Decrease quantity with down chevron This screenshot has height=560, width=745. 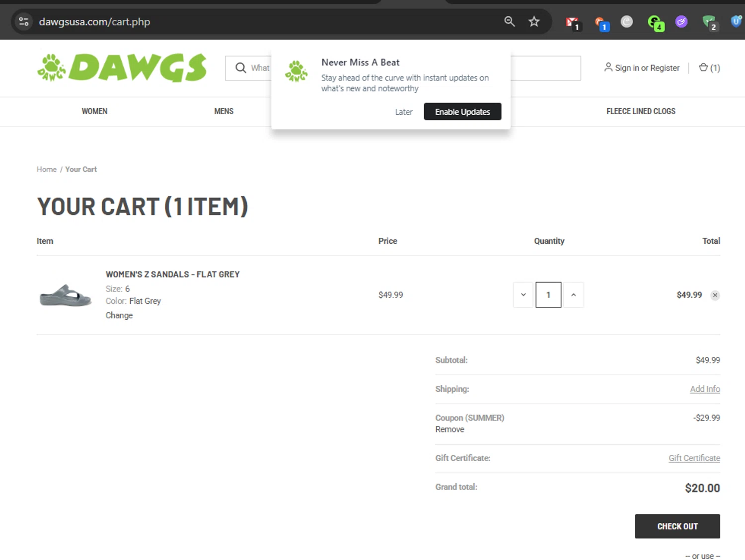click(x=523, y=295)
